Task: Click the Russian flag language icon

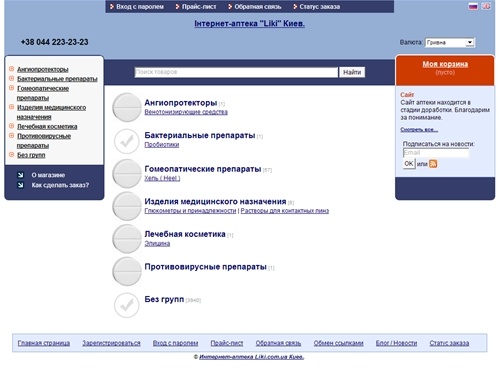Action: pyautogui.click(x=473, y=6)
